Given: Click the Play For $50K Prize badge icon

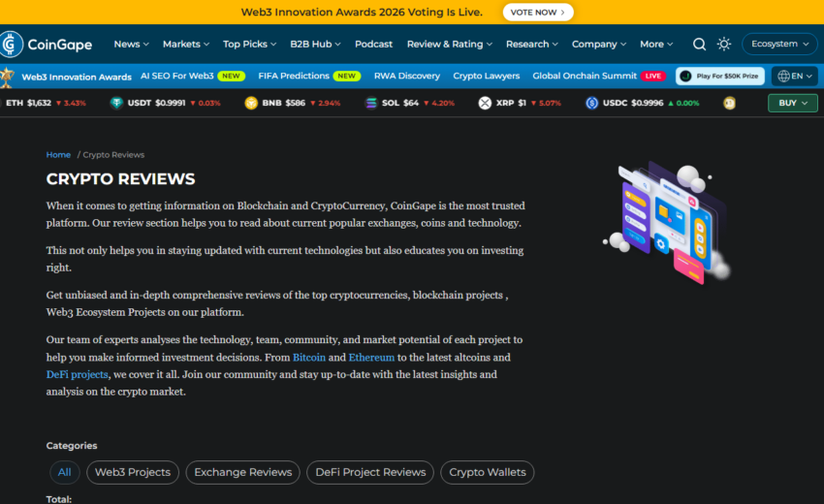Looking at the screenshot, I should tap(685, 77).
